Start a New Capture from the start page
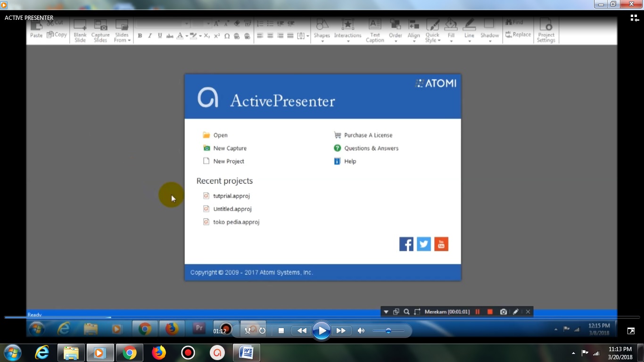The height and width of the screenshot is (362, 644). coord(224,148)
